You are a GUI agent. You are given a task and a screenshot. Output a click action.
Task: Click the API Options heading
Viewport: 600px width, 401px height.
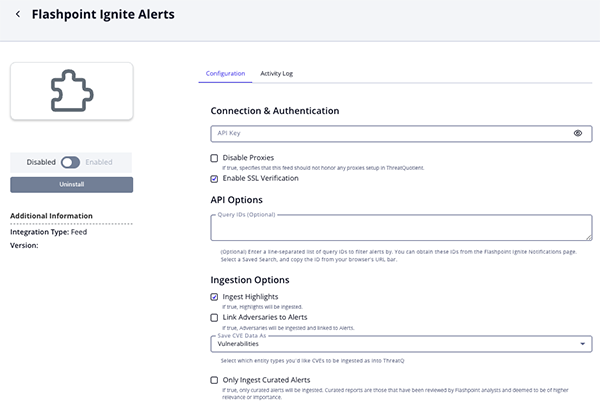(236, 200)
